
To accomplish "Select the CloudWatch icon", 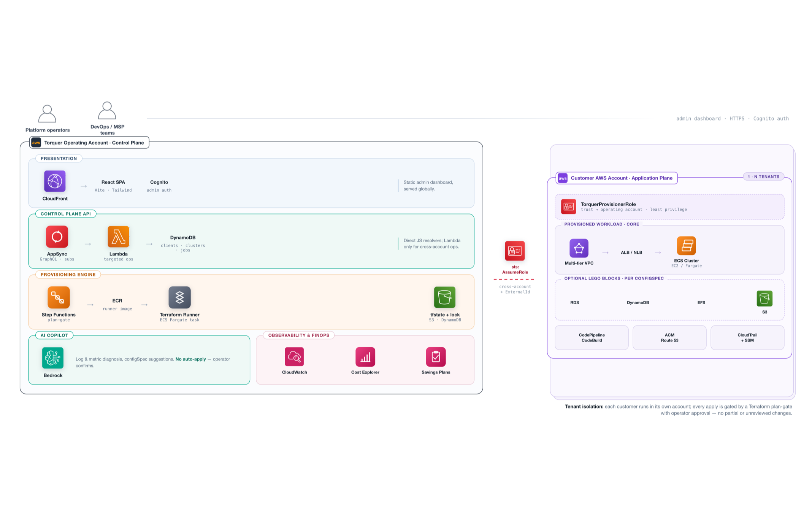I will click(x=294, y=357).
